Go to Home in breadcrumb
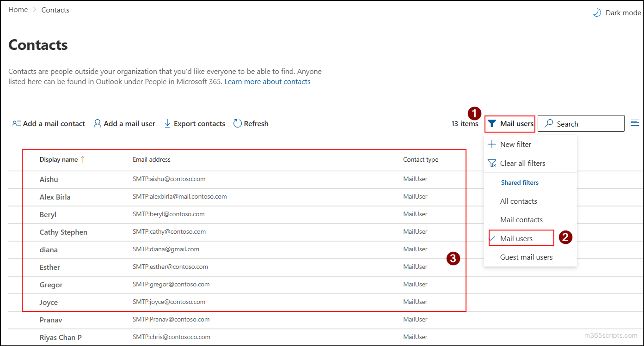The image size is (644, 346). [x=18, y=10]
